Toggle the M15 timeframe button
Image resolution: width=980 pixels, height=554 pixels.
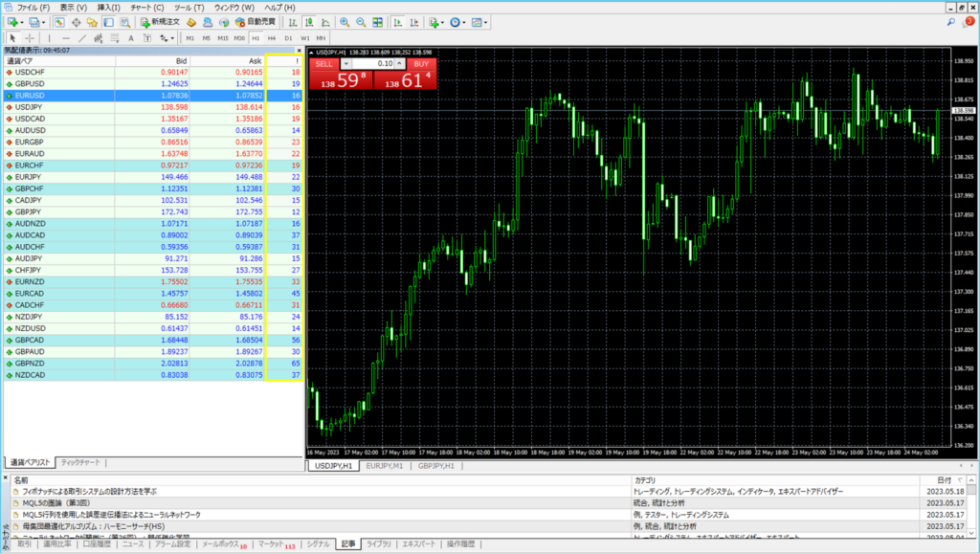[223, 38]
